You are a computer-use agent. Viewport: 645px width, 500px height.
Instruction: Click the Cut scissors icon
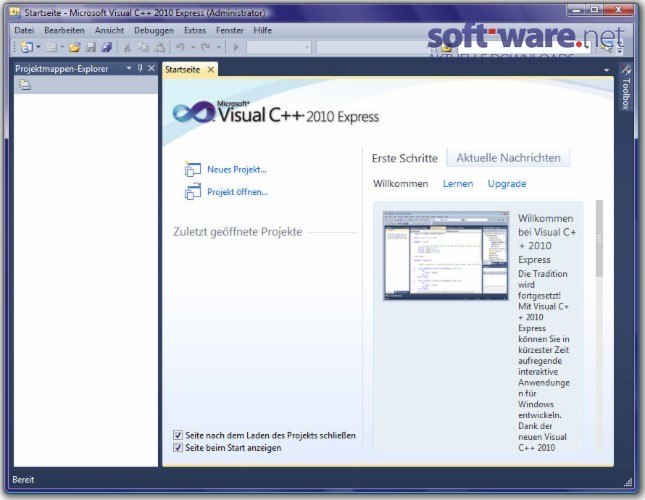click(x=128, y=48)
